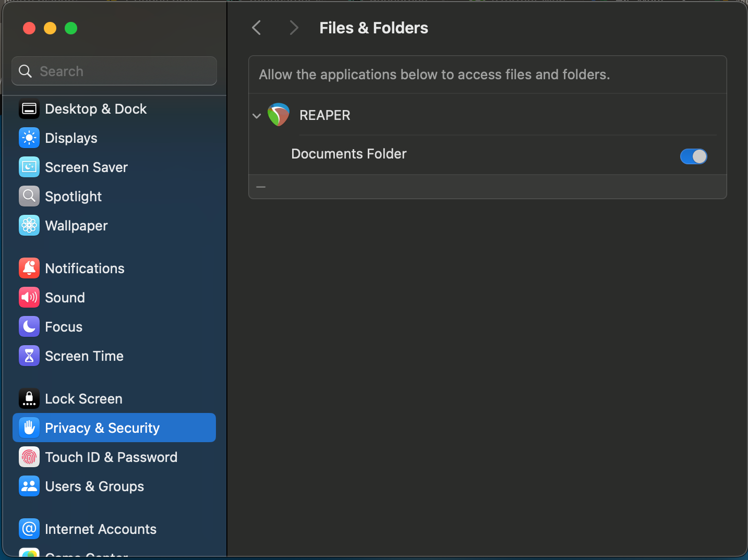Open Internet Accounts in sidebar
The height and width of the screenshot is (560, 748).
click(101, 529)
